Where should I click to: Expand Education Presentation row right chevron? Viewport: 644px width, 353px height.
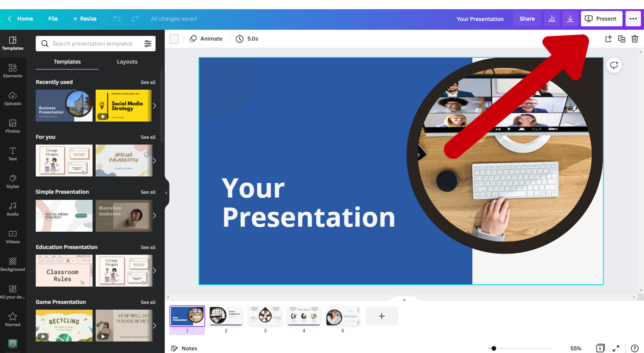(154, 271)
